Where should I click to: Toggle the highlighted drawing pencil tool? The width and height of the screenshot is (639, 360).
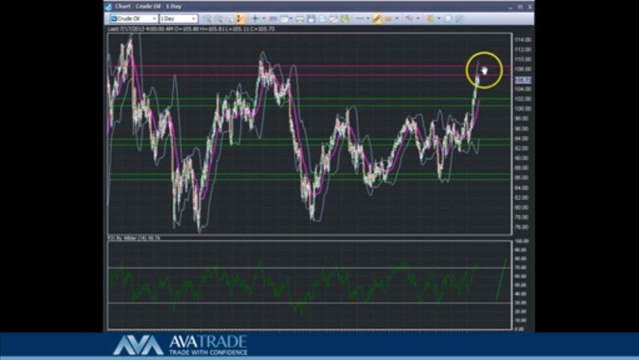click(x=377, y=19)
